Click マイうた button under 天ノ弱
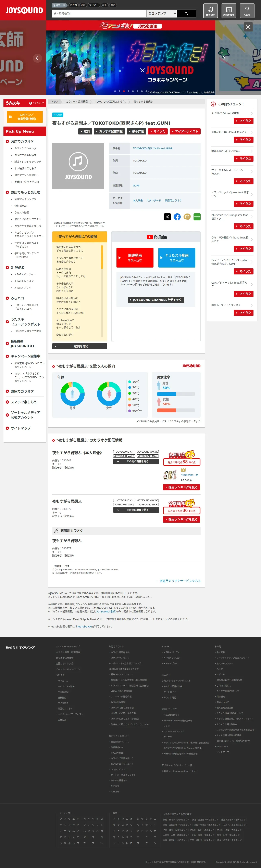Viewport: 261px width, 868px height. (244, 121)
